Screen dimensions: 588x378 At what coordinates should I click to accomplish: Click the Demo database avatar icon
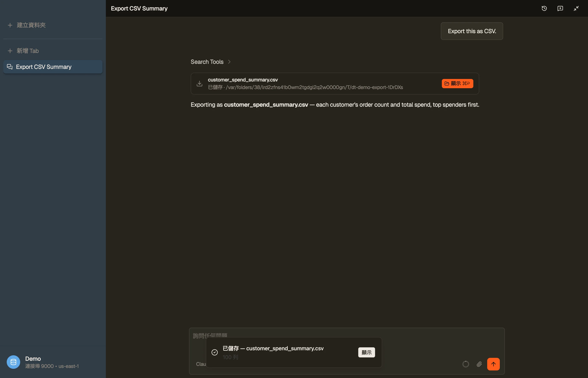click(x=13, y=362)
